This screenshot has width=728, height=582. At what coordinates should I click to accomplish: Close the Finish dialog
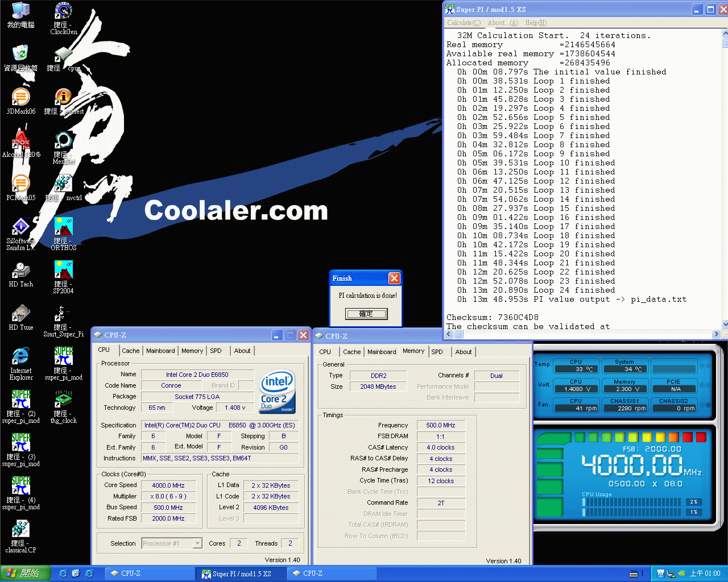point(394,278)
